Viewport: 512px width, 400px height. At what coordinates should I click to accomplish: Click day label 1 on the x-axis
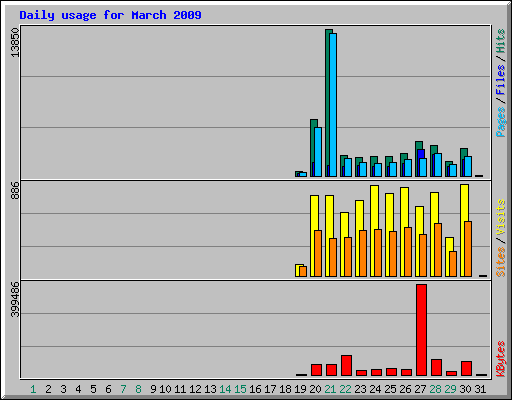(x=33, y=389)
